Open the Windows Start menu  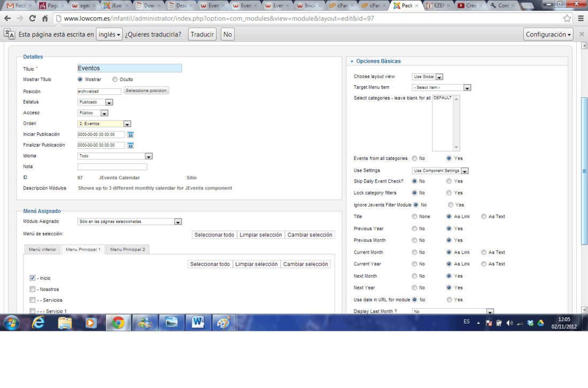click(x=11, y=323)
